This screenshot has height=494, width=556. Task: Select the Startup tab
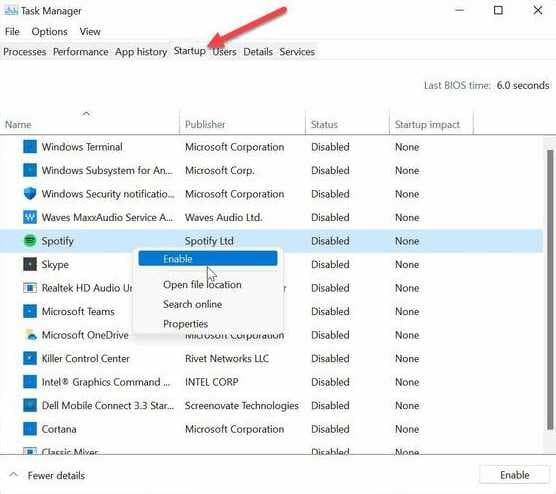(x=189, y=51)
